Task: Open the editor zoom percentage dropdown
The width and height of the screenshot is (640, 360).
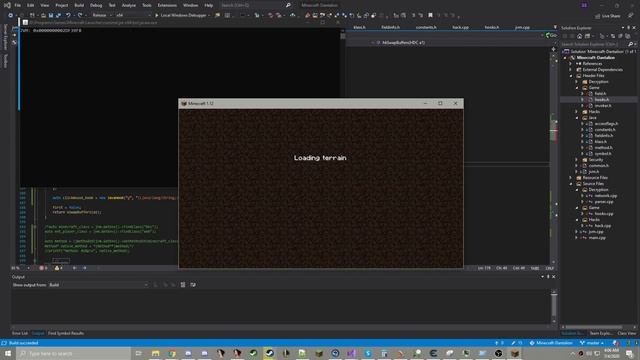Action: click(x=21, y=268)
